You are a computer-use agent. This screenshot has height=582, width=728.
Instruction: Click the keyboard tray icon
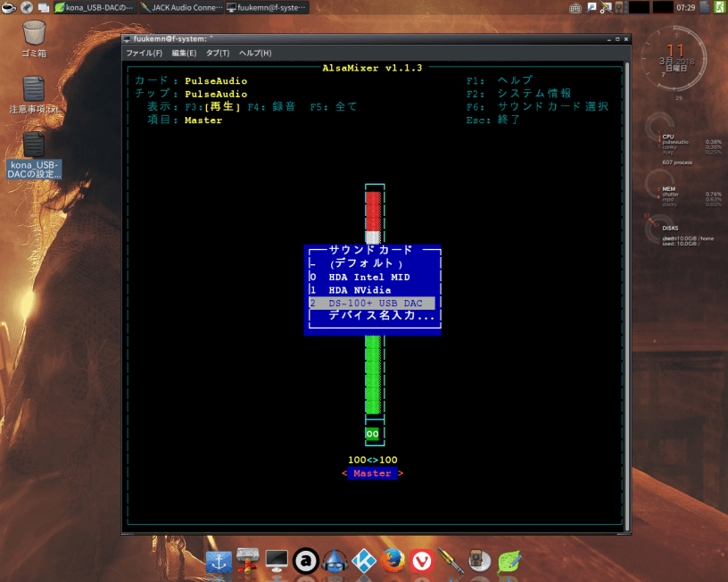pos(575,8)
